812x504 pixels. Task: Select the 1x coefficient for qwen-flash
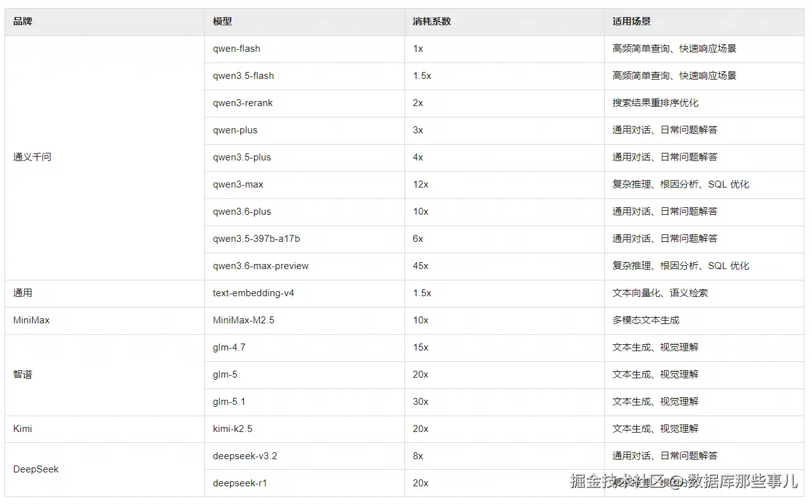click(x=418, y=49)
